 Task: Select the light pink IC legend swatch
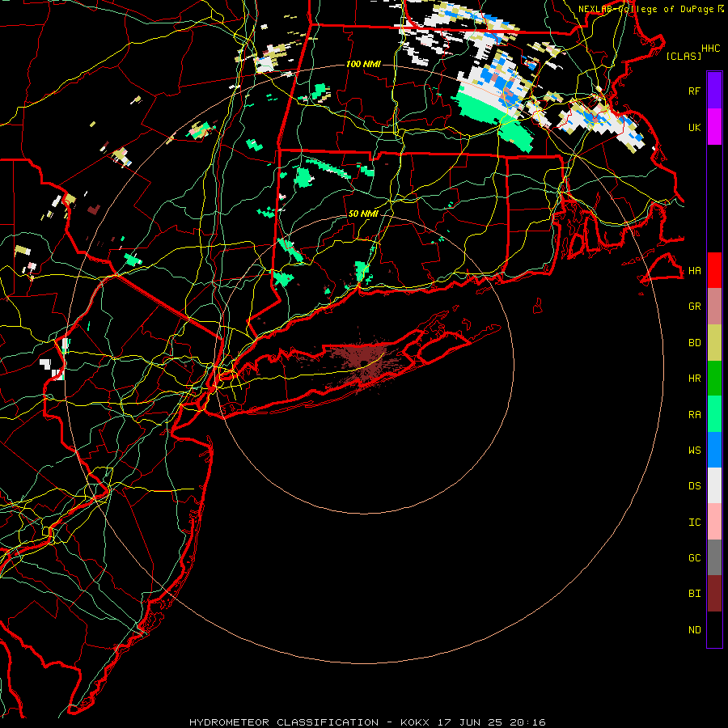coord(714,522)
